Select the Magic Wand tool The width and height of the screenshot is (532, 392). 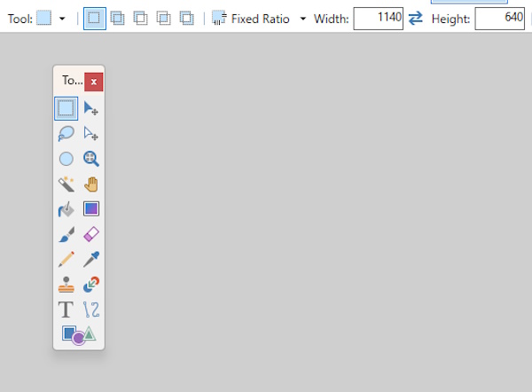coord(66,184)
